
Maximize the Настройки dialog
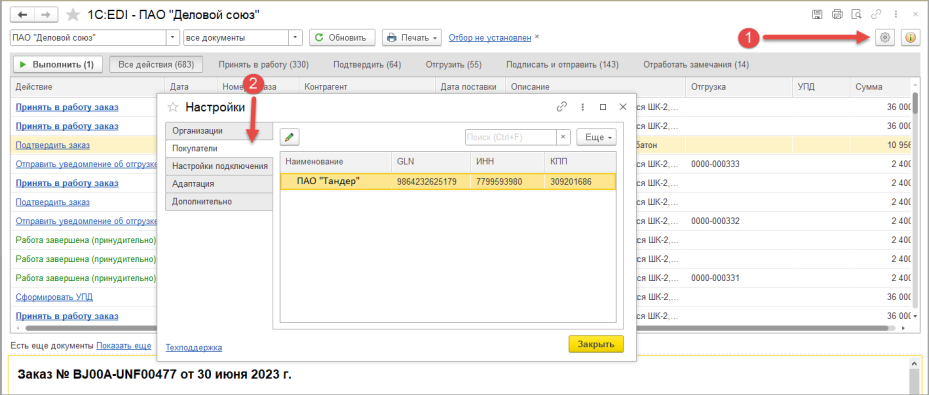pyautogui.click(x=603, y=107)
